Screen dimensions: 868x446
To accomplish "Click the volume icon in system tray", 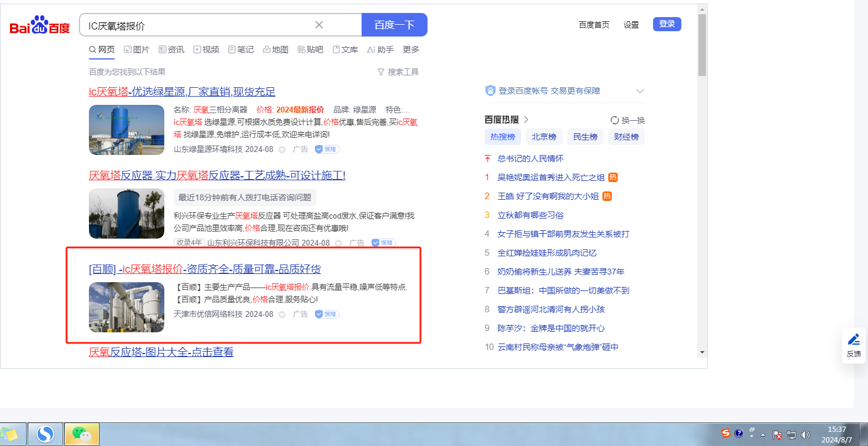I will tap(806, 435).
